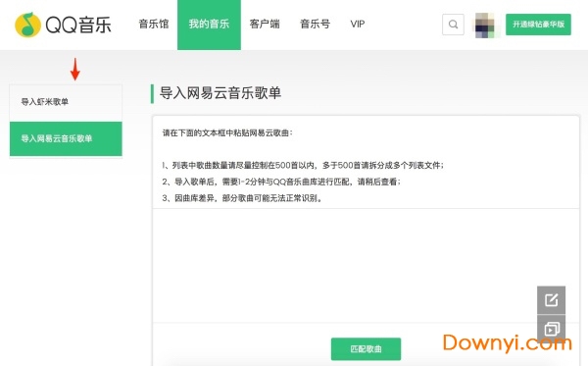
Task: Focus the song list paste text area
Action: (366, 265)
